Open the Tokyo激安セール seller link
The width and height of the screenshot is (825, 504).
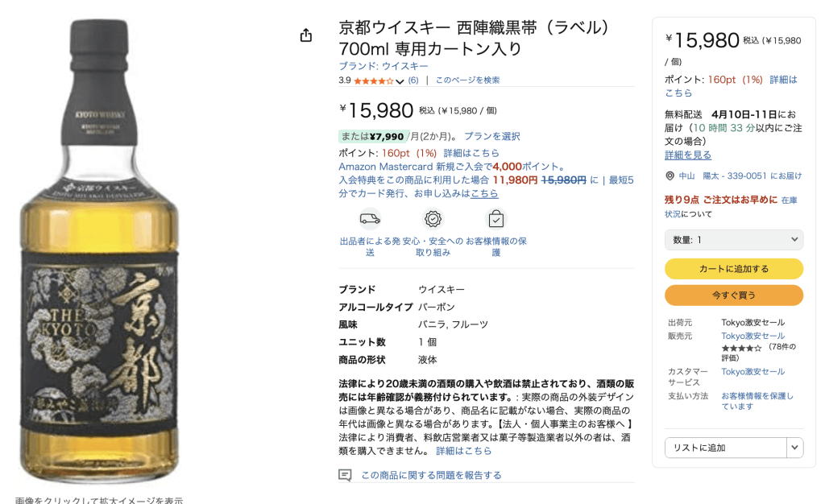(x=752, y=336)
